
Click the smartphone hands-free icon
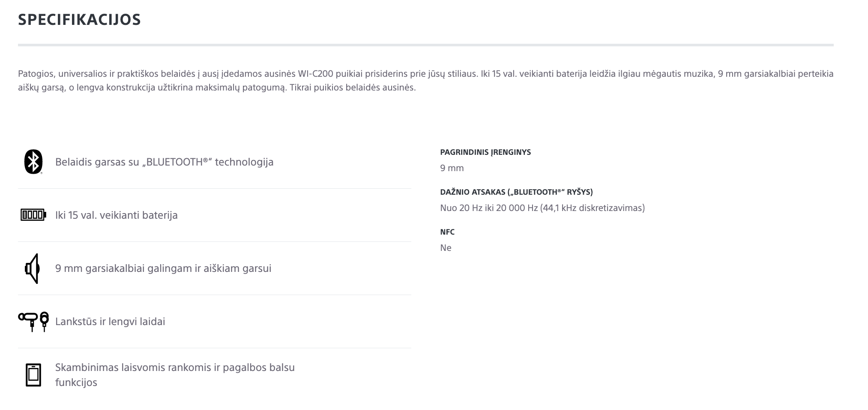click(x=33, y=375)
